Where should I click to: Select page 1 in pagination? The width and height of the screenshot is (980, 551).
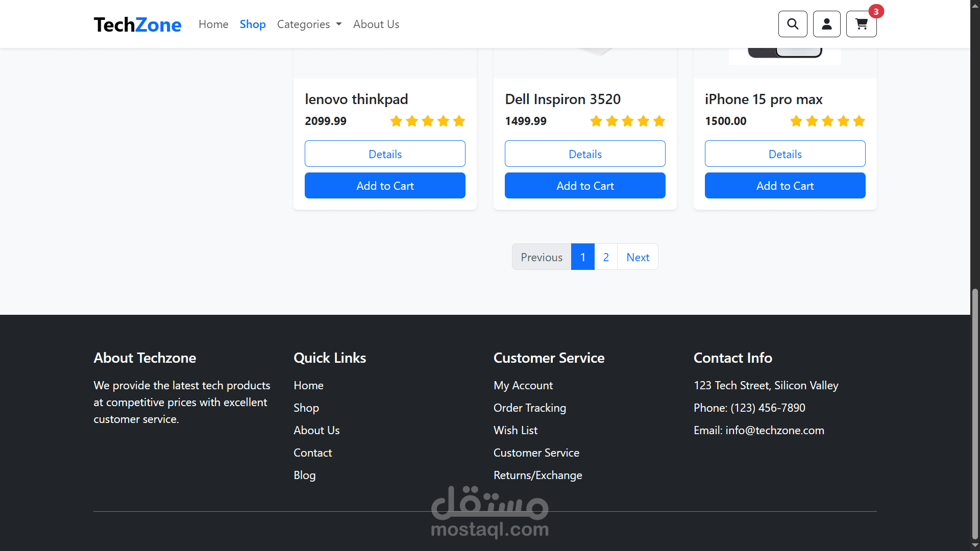583,257
